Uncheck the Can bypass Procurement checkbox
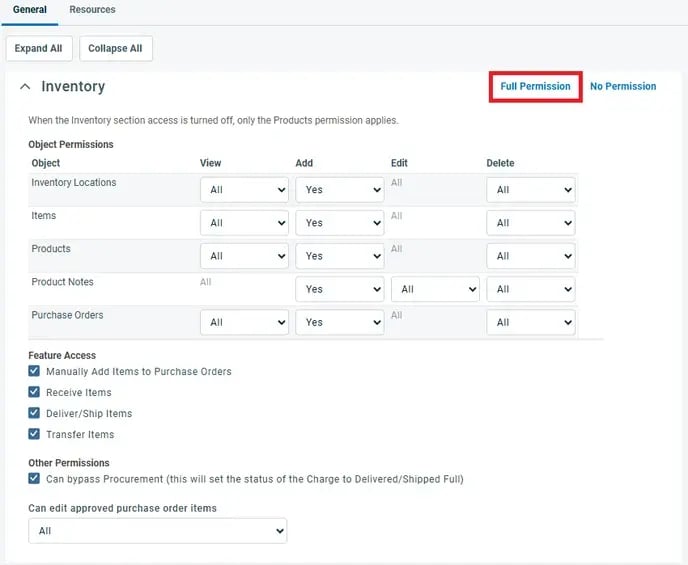Viewport: 688px width, 565px height. tap(35, 479)
